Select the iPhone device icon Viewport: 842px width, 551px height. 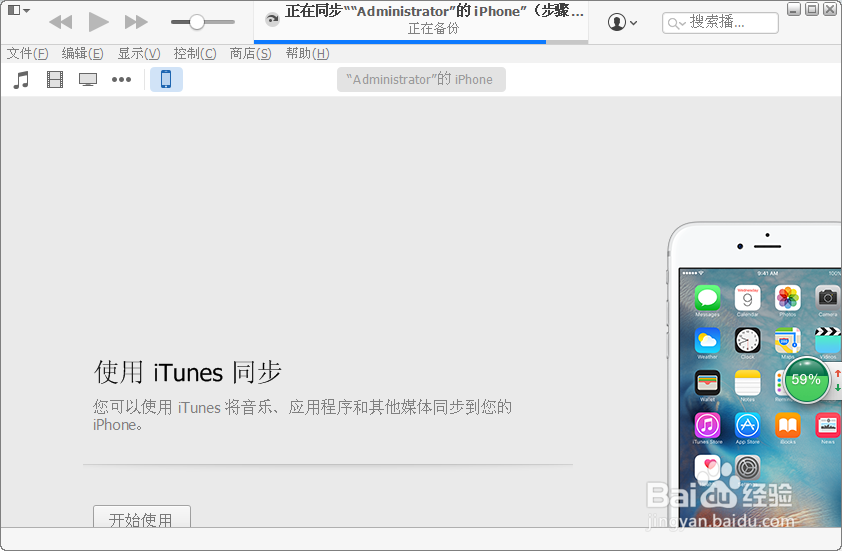point(166,79)
